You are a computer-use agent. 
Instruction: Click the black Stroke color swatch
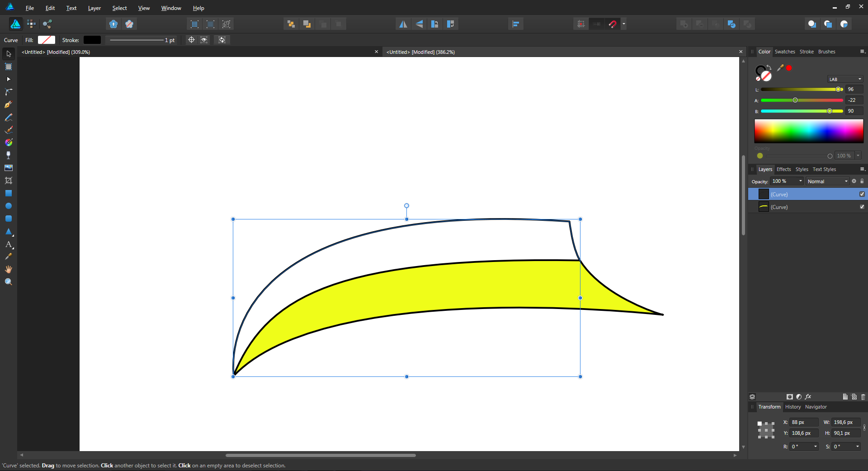point(92,40)
